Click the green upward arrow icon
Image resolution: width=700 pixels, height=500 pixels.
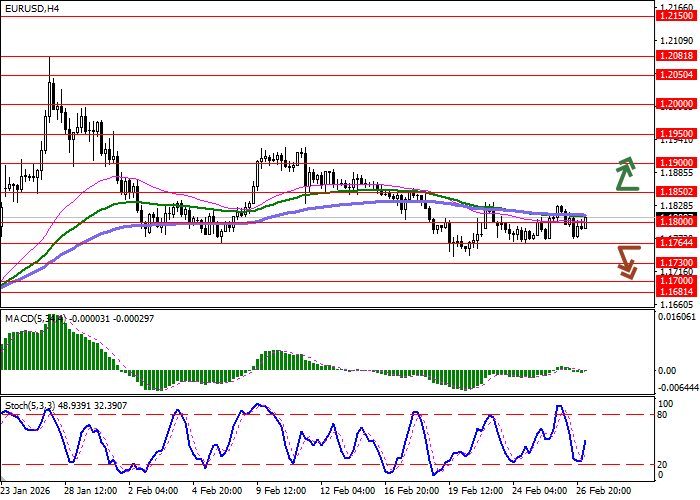coord(626,173)
